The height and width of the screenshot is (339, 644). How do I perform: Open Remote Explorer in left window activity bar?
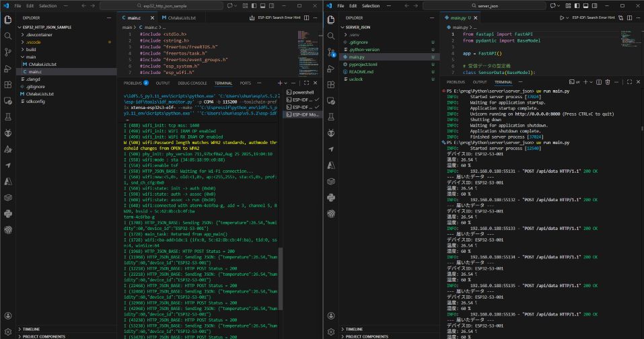coord(8,100)
